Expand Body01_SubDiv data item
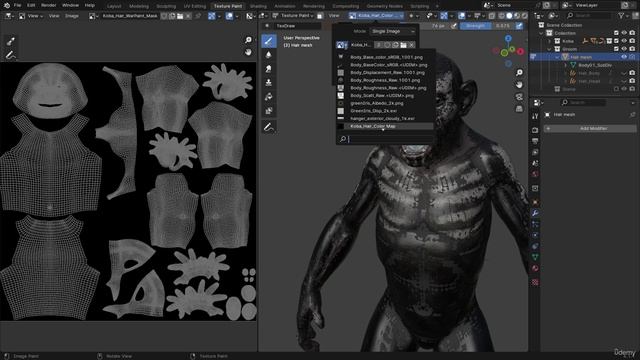Image resolution: width=640 pixels, height=360 pixels. [565, 65]
